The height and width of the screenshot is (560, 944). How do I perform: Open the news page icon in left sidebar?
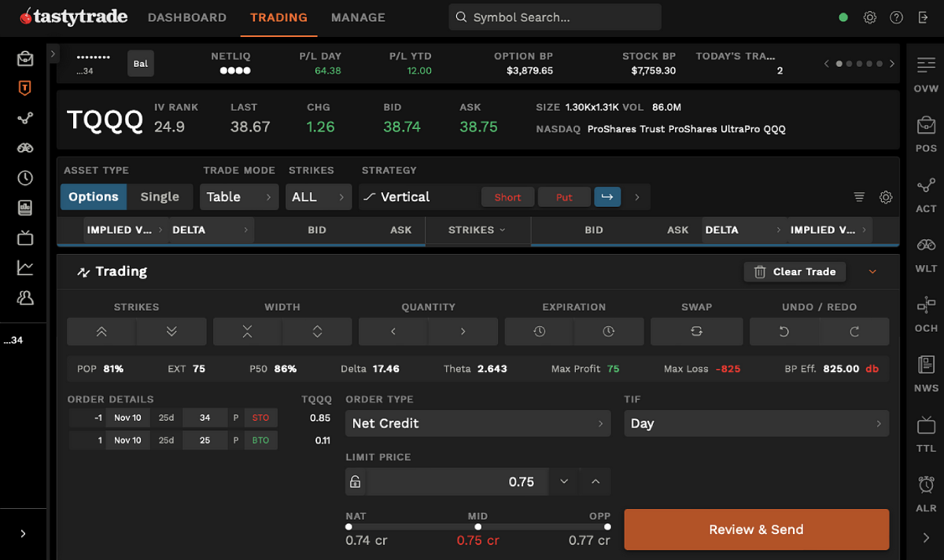pyautogui.click(x=25, y=208)
